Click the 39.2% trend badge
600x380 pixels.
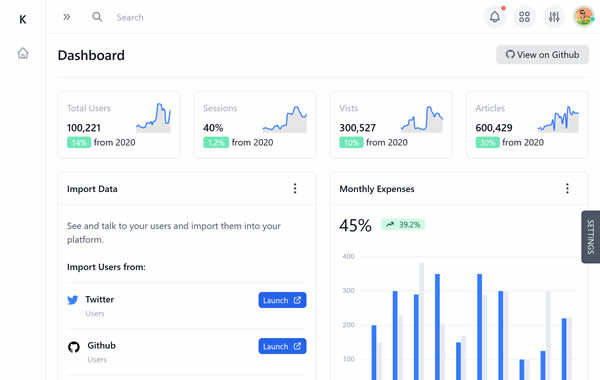pos(403,225)
